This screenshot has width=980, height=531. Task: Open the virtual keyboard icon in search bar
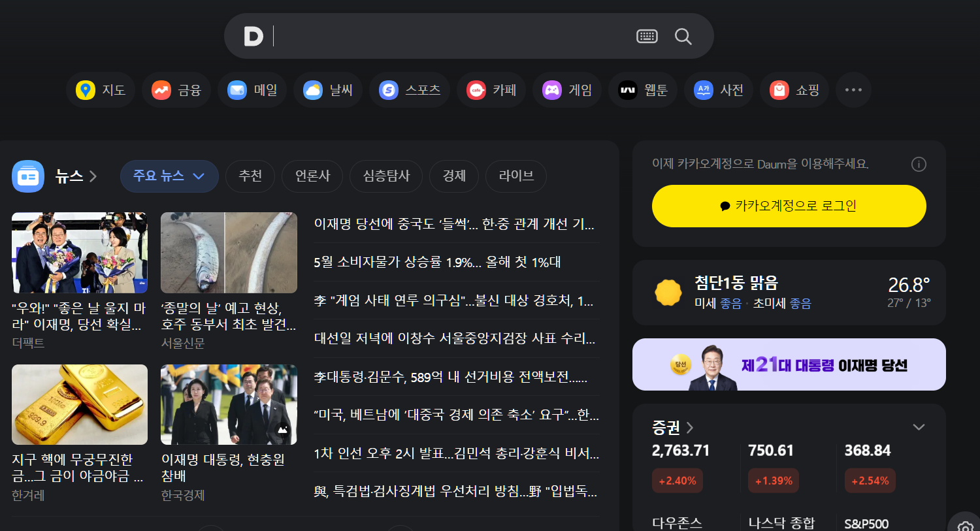coord(647,37)
